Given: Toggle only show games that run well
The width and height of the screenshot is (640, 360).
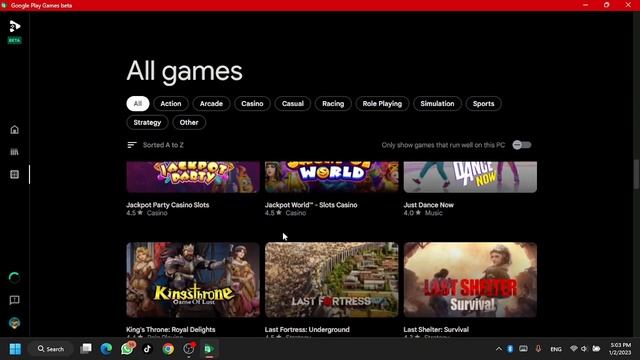Looking at the screenshot, I should tap(522, 145).
